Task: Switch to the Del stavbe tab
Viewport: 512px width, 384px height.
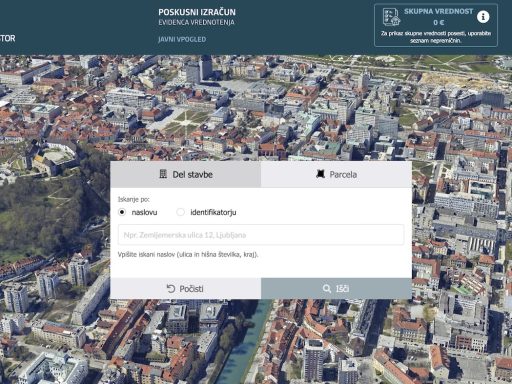Action: coord(186,174)
